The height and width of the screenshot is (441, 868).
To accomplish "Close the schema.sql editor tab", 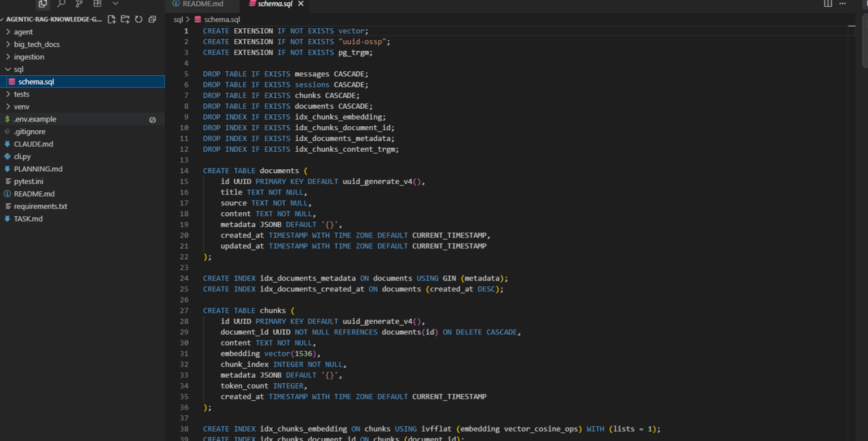I will click(x=301, y=4).
